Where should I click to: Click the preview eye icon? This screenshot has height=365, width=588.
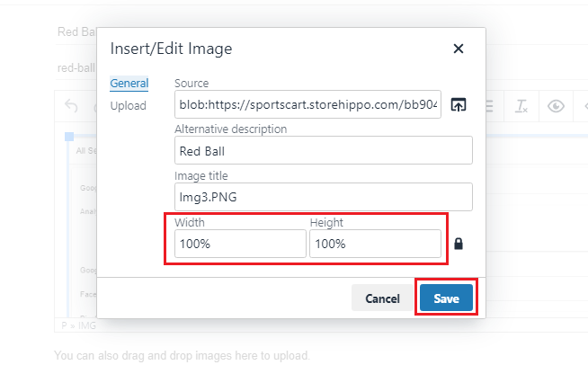coord(556,106)
